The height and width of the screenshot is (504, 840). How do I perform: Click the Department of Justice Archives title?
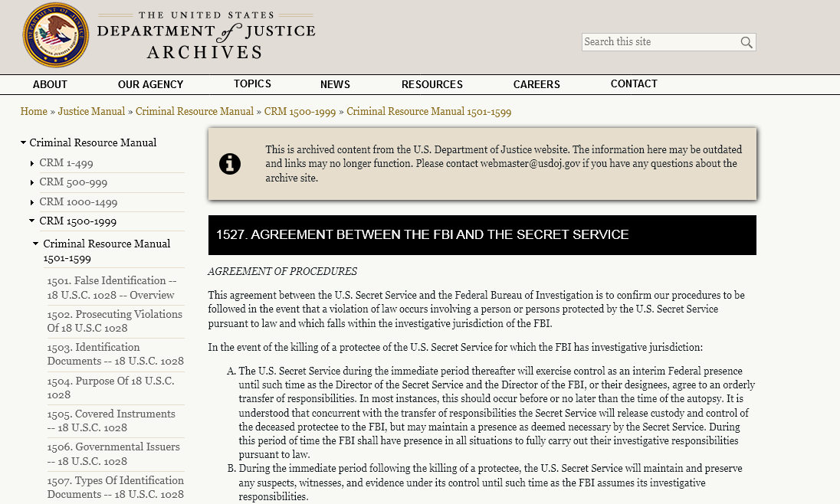(206, 35)
